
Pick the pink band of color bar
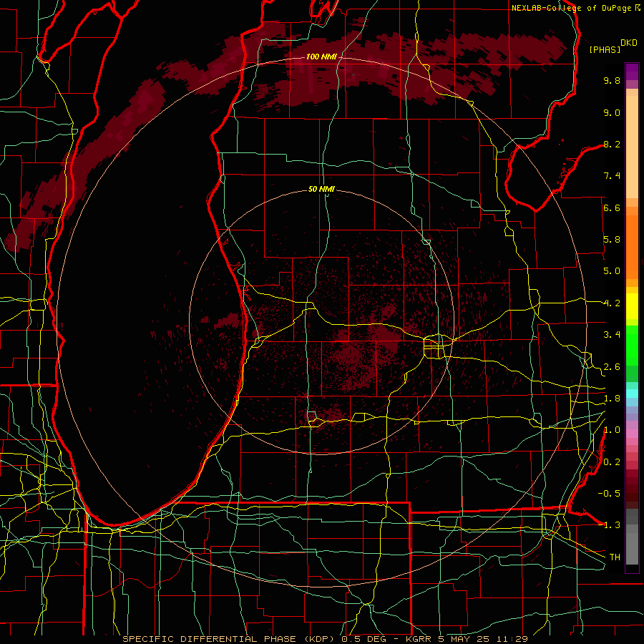point(632,434)
